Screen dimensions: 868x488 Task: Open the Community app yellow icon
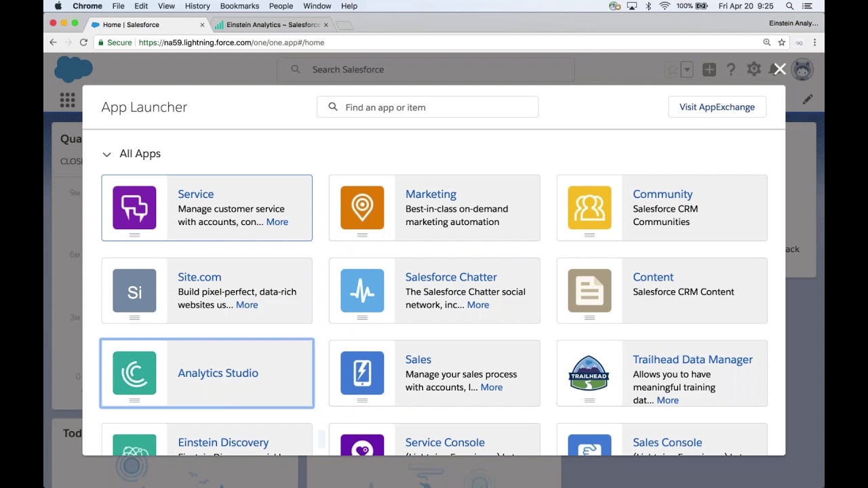pyautogui.click(x=589, y=208)
